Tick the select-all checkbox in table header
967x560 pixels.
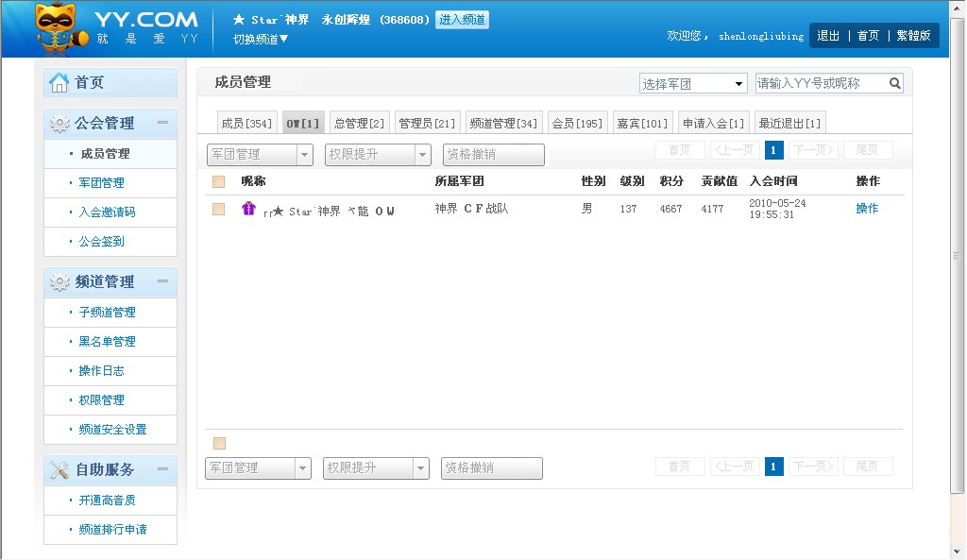click(219, 181)
